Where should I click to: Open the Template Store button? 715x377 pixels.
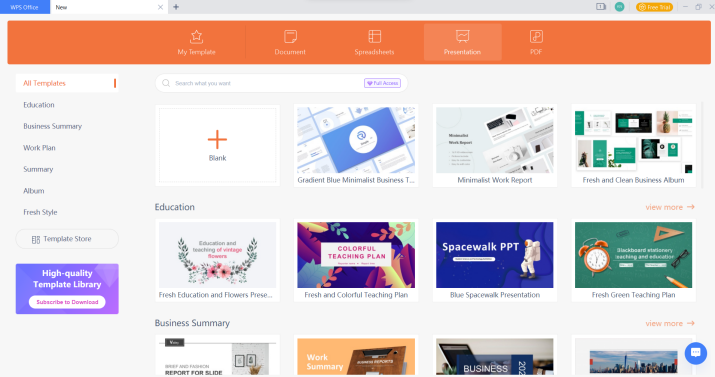67,239
